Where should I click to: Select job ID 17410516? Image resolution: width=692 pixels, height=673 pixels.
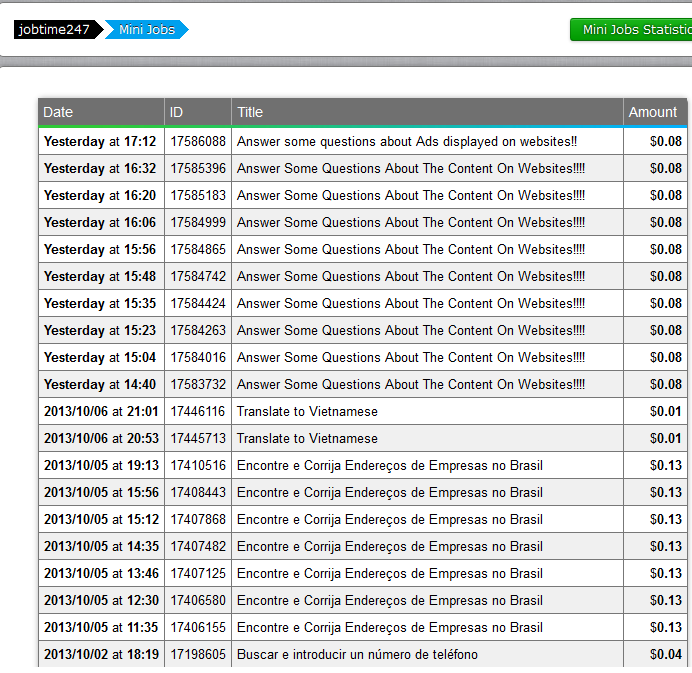198,466
